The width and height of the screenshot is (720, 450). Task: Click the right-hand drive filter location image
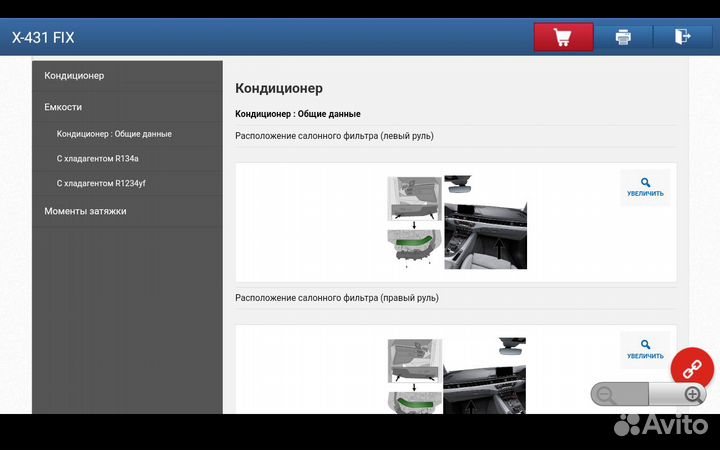click(457, 375)
